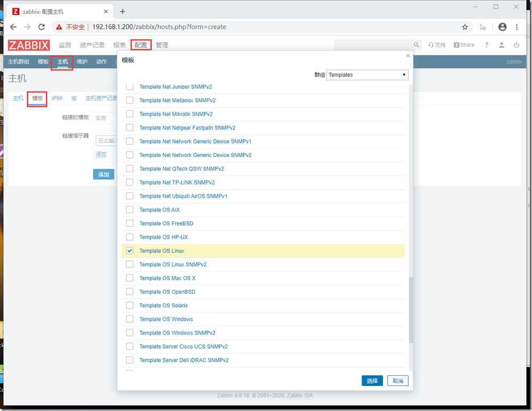The height and width of the screenshot is (411, 532).
Task: Open Chrome profile avatar icon
Action: [502, 27]
